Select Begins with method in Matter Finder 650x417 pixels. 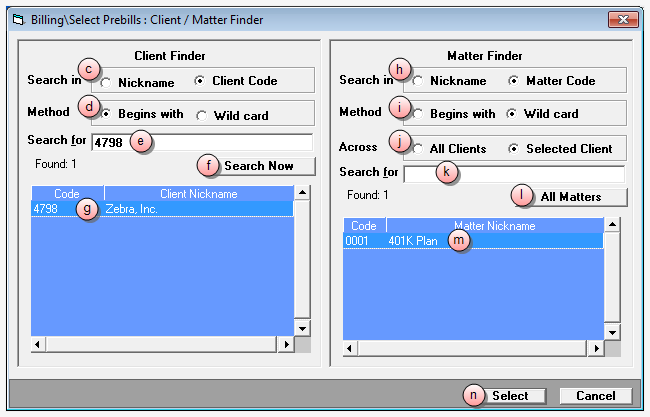[x=418, y=114]
